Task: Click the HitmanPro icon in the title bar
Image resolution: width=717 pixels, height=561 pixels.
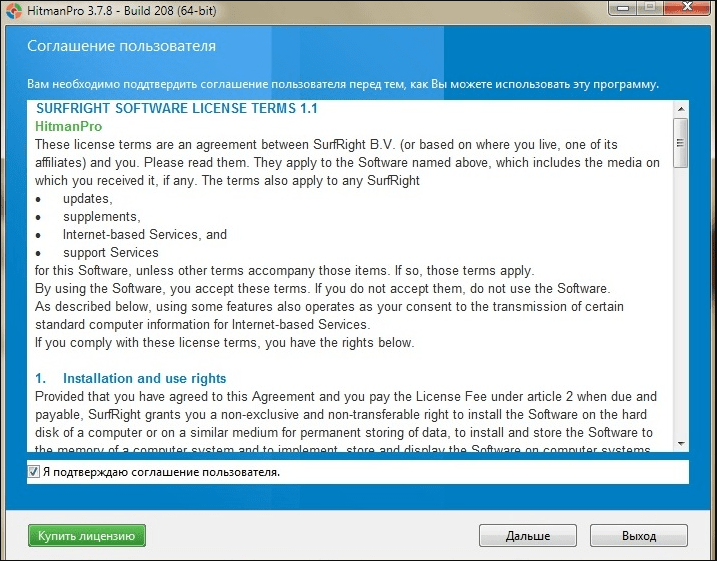Action: point(13,10)
